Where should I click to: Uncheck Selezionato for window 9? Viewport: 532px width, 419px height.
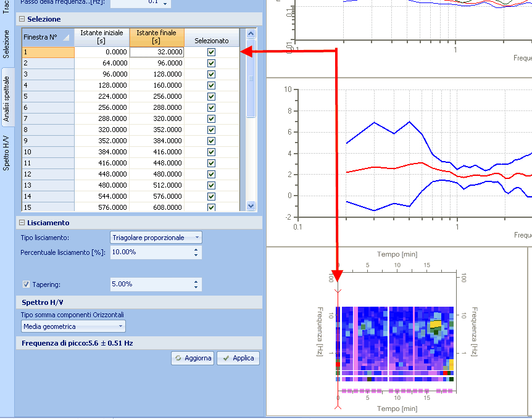[x=211, y=141]
